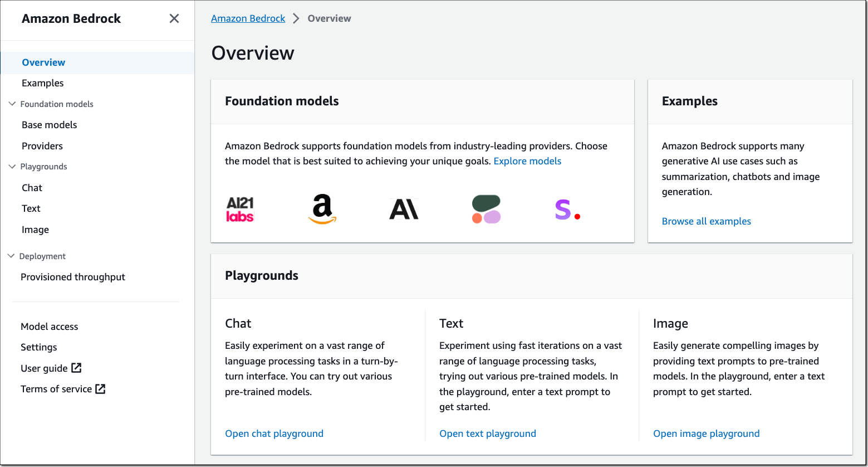Click the Explore models link
This screenshot has height=467, width=868.
click(527, 161)
